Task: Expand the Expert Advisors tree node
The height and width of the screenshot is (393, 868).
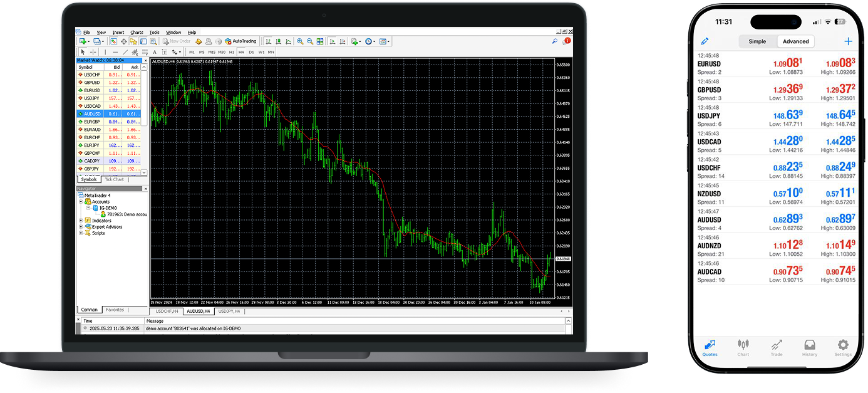Action: pos(81,227)
